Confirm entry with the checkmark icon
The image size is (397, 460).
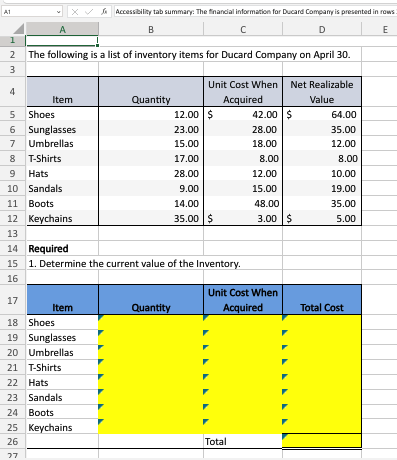coord(88,12)
